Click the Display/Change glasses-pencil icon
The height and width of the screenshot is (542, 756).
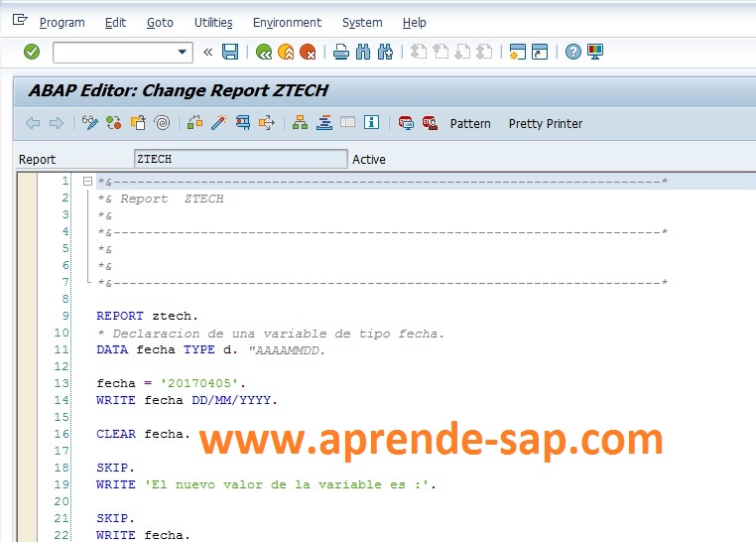pyautogui.click(x=89, y=123)
